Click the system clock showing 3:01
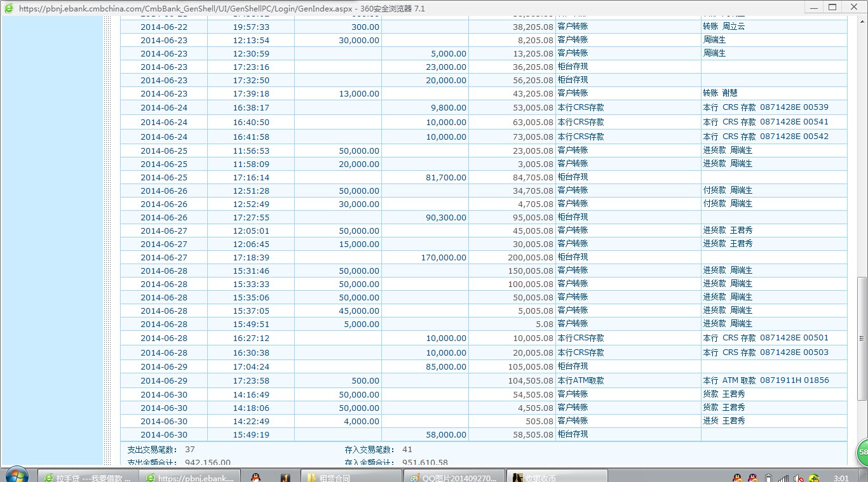This screenshot has width=868, height=482. tap(841, 478)
